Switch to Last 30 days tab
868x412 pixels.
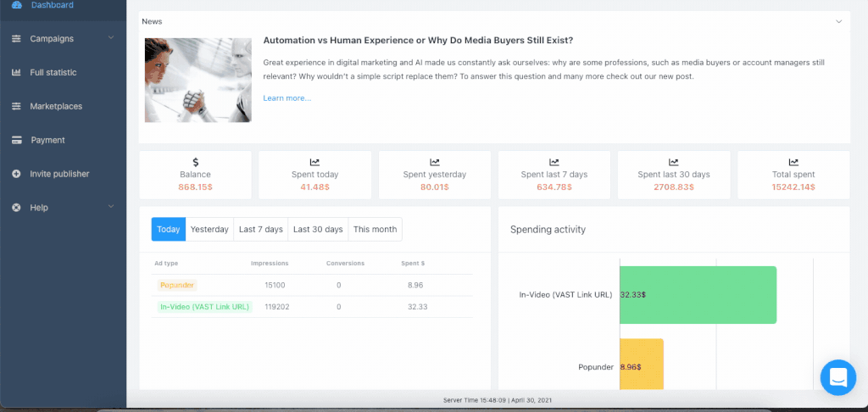click(318, 229)
